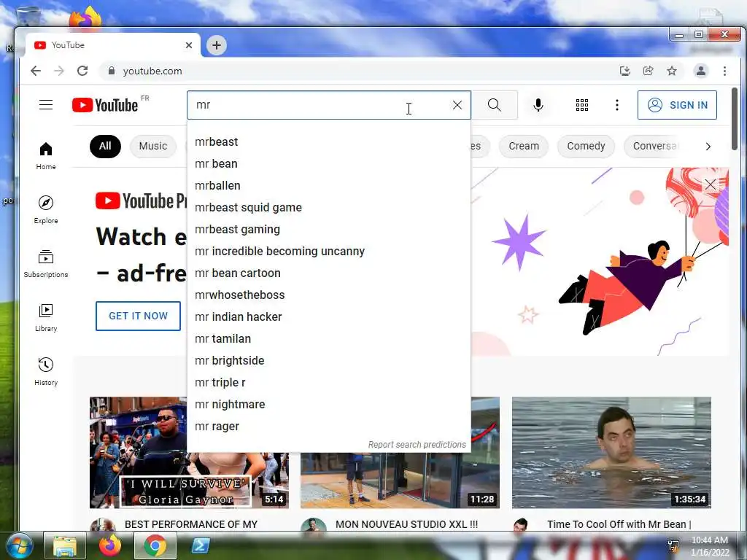Start voice search with the microphone
The height and width of the screenshot is (560, 747).
point(538,105)
